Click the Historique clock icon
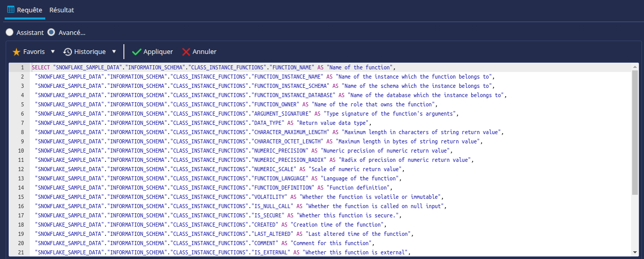Image resolution: width=644 pixels, height=259 pixels. (x=67, y=52)
